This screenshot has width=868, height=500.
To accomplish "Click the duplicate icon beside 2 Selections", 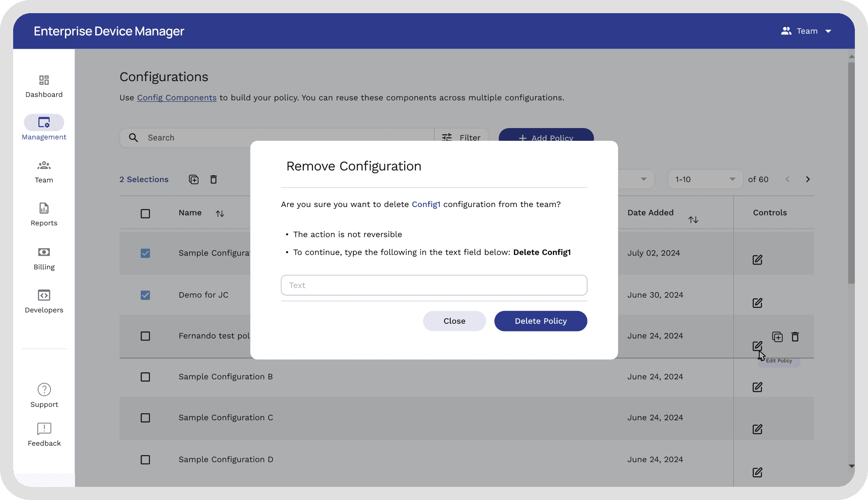I will pos(193,179).
